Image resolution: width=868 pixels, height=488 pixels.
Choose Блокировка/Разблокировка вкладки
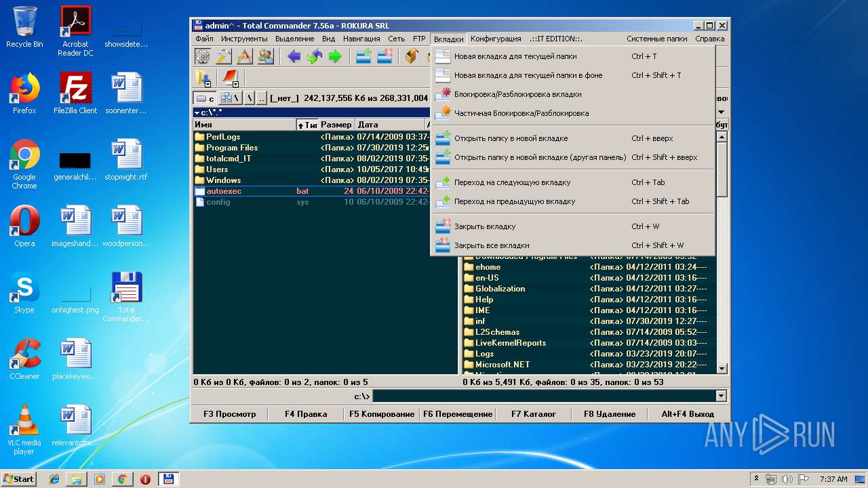pos(573,94)
